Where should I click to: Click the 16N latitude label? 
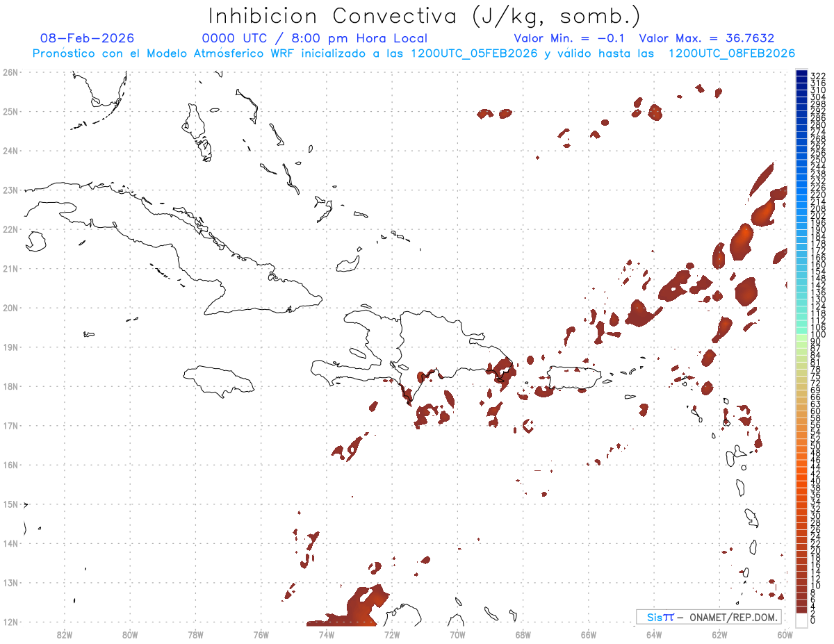(x=10, y=465)
